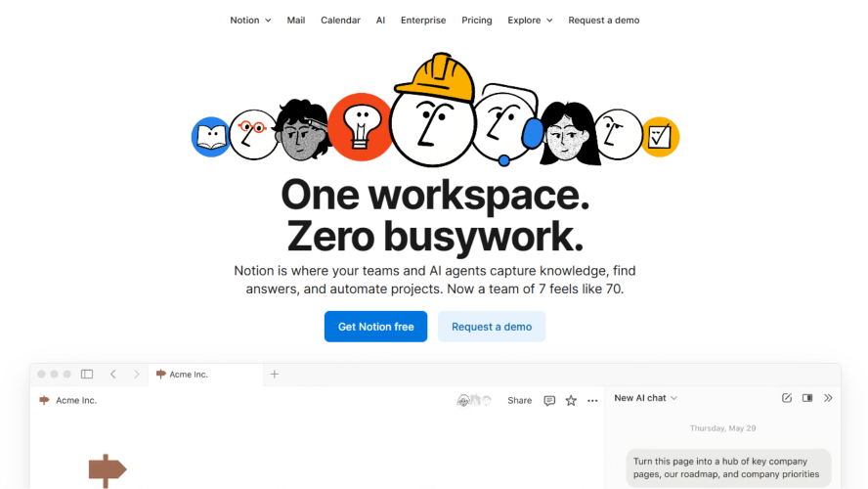The width and height of the screenshot is (868, 489).
Task: Add a new tab with the plus icon
Action: pyautogui.click(x=275, y=374)
